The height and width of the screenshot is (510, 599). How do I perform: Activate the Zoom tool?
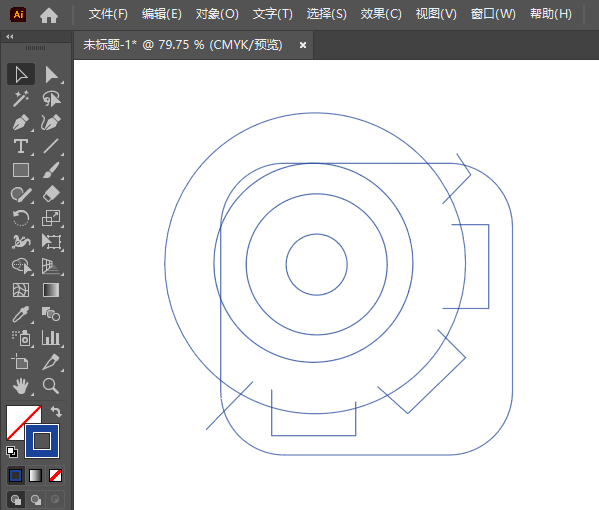pos(51,386)
